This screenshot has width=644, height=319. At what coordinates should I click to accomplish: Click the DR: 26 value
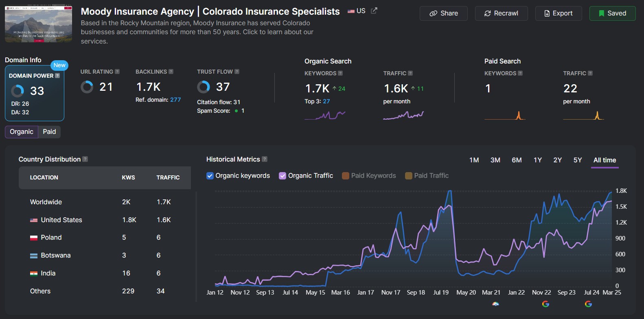pyautogui.click(x=20, y=104)
